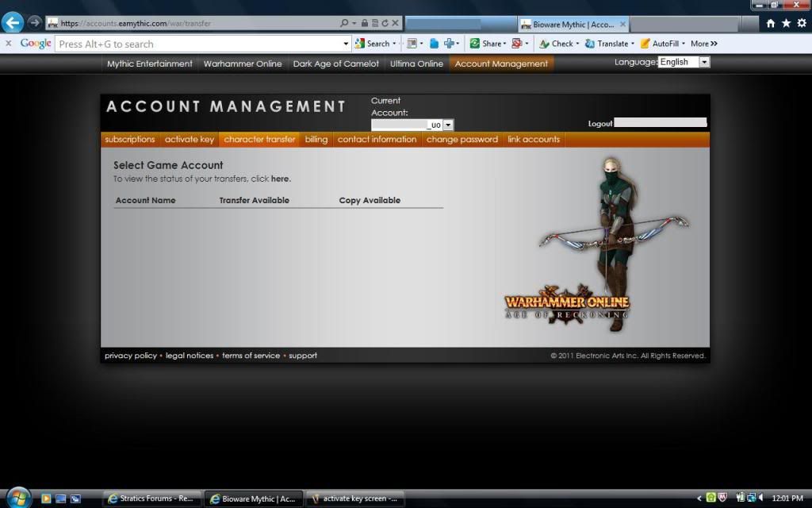
Task: Click the Translate toolbar button
Action: click(607, 44)
